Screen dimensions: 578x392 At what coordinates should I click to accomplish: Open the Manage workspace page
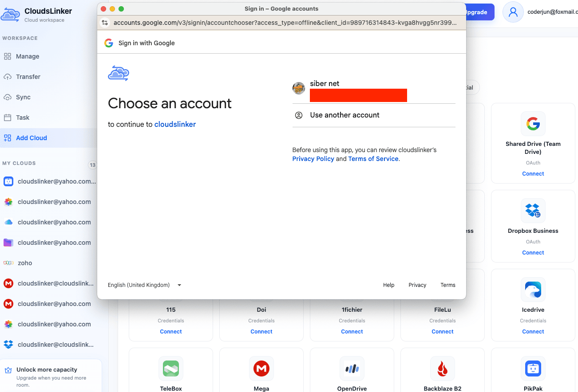coord(28,56)
